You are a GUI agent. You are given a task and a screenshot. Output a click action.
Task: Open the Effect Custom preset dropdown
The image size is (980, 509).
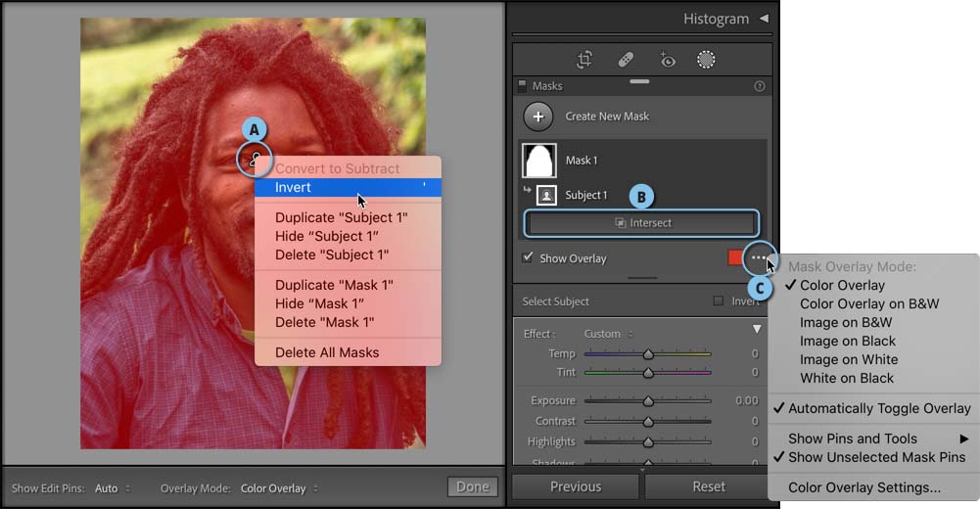click(608, 334)
